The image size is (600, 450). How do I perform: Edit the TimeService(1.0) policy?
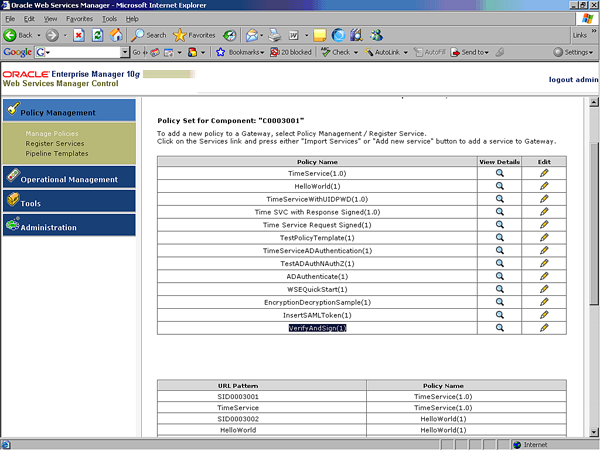click(x=544, y=173)
